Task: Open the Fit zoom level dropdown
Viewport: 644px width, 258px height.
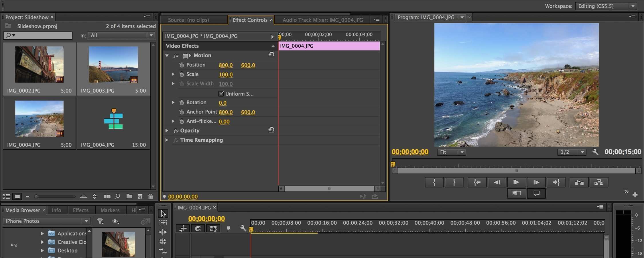Action: (451, 152)
